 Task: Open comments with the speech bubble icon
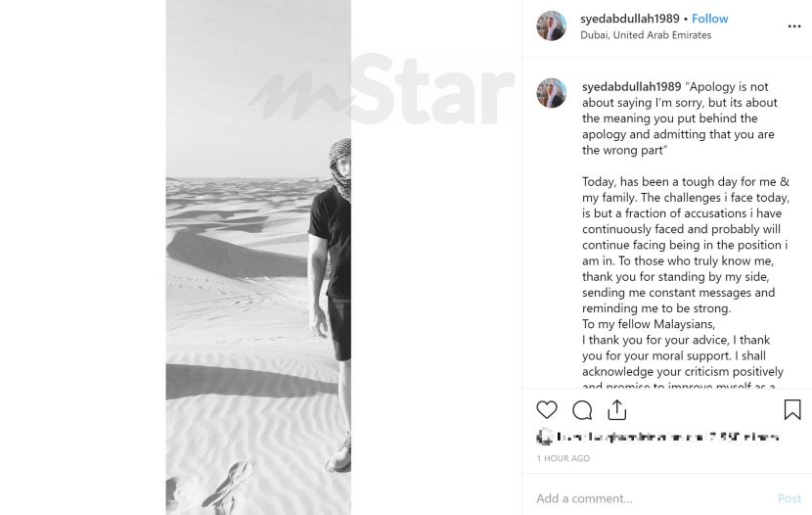[x=582, y=410]
